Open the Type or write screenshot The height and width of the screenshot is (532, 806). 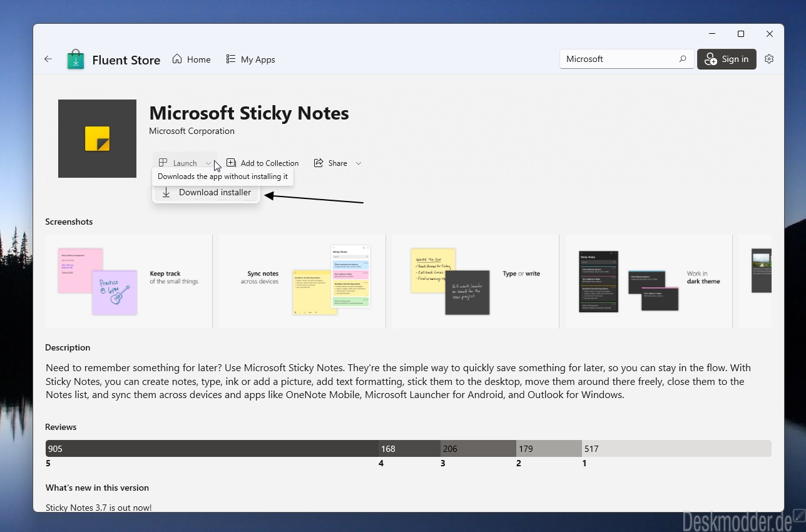tap(475, 282)
